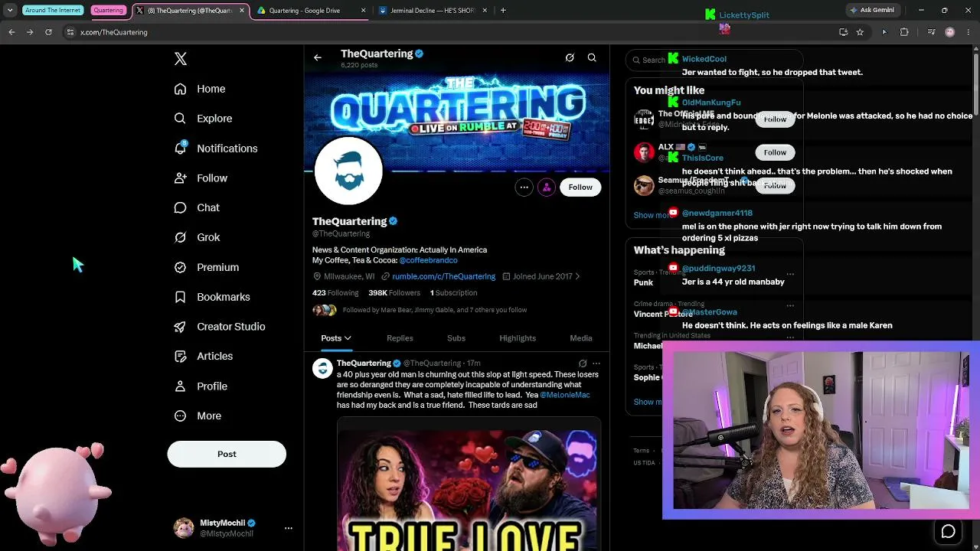
Task: Open the Bookmarks icon
Action: point(180,297)
